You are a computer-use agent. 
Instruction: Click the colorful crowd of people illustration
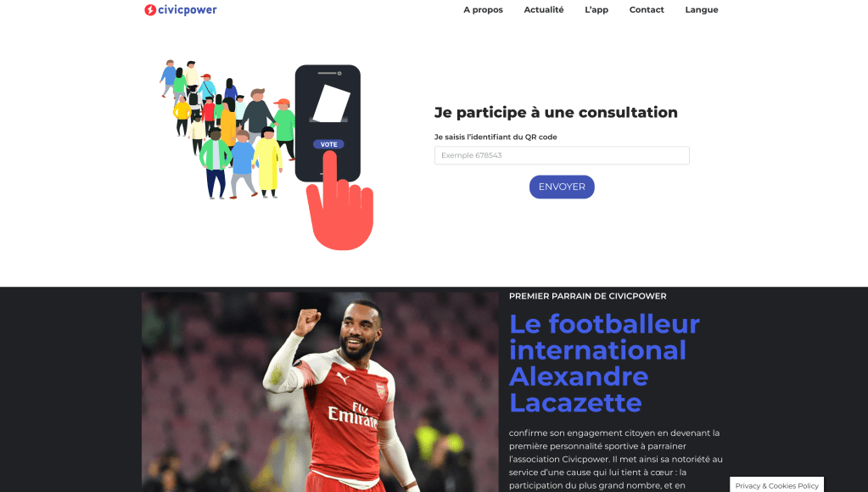228,130
